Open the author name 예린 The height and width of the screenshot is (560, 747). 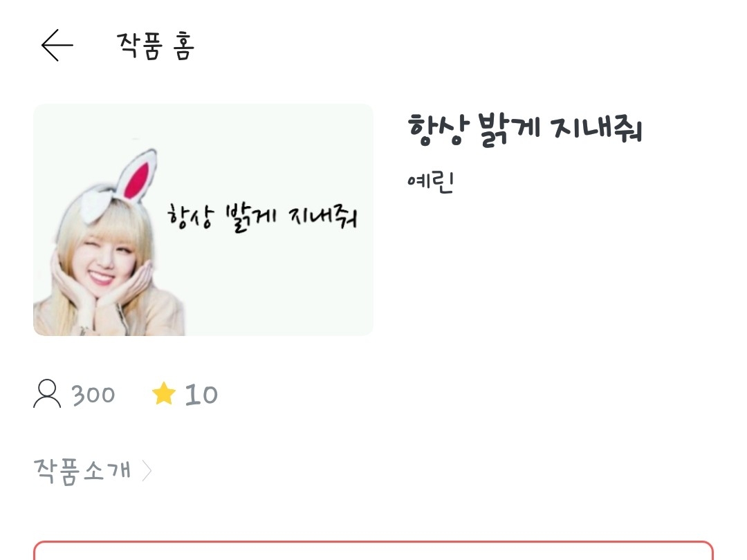[x=431, y=181]
